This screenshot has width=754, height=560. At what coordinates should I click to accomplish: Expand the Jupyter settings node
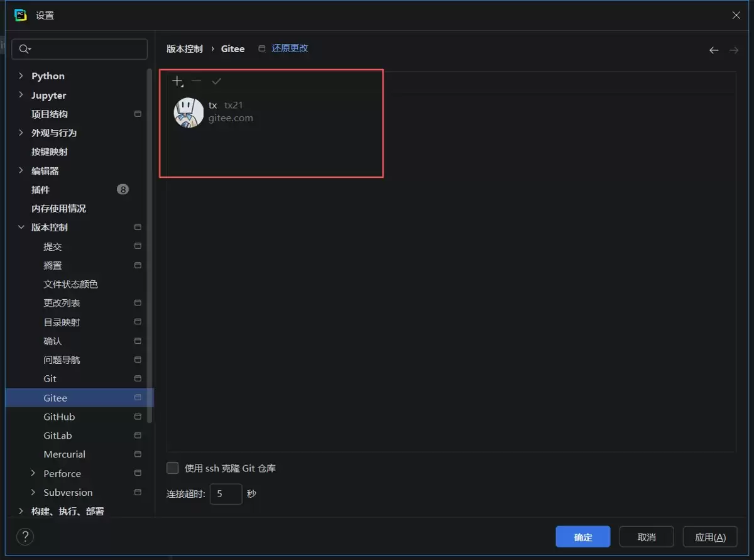coord(21,95)
